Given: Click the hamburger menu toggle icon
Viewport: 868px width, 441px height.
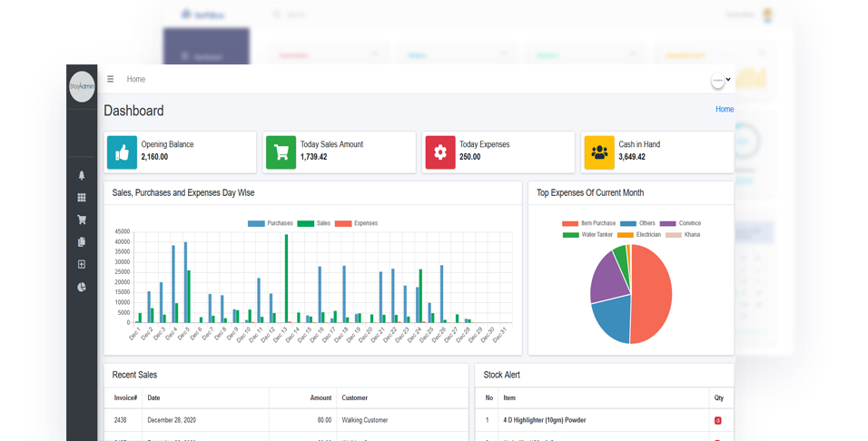Looking at the screenshot, I should (x=111, y=79).
